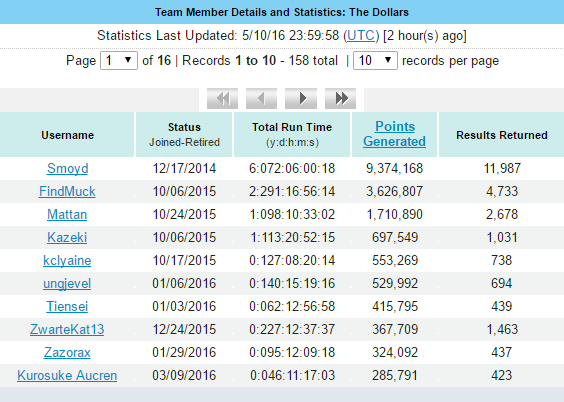
Task: Open Smoyd's member profile
Action: click(67, 168)
